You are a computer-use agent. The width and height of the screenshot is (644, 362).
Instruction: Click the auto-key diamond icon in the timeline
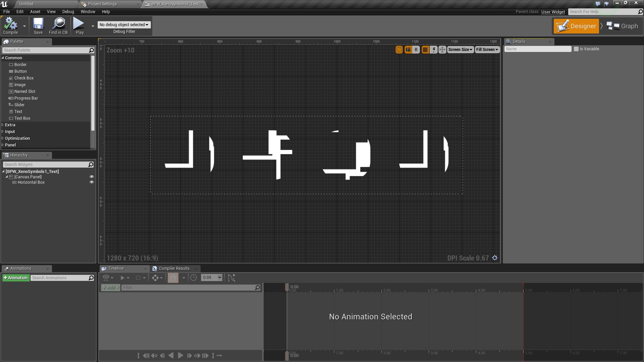tap(156, 278)
